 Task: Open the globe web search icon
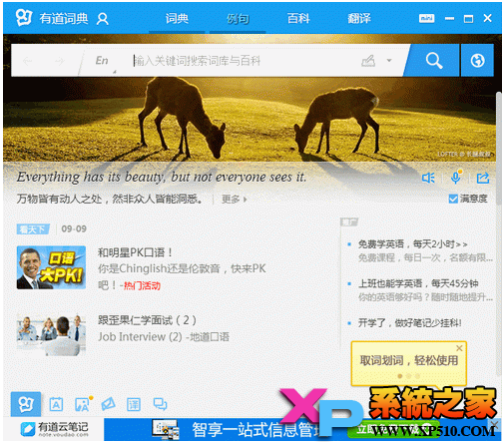point(477,61)
